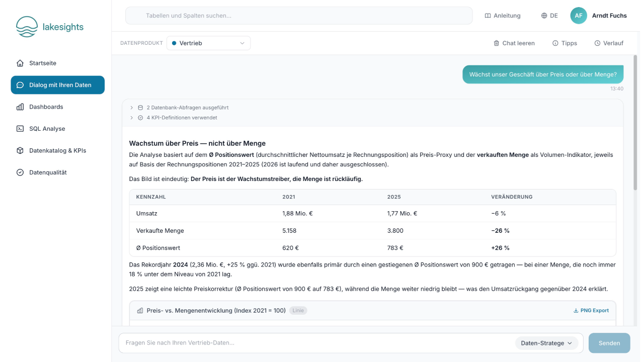
Task: Click the +26 % change value
Action: click(x=500, y=248)
